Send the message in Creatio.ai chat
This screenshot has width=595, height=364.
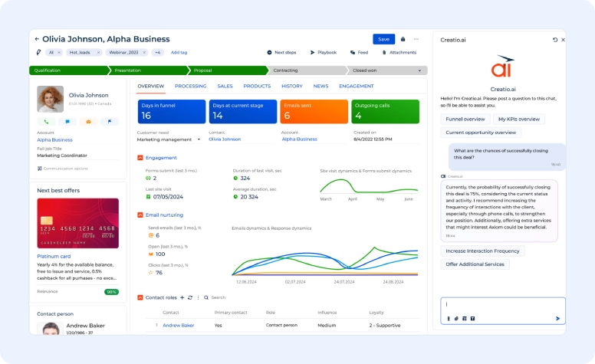557,318
